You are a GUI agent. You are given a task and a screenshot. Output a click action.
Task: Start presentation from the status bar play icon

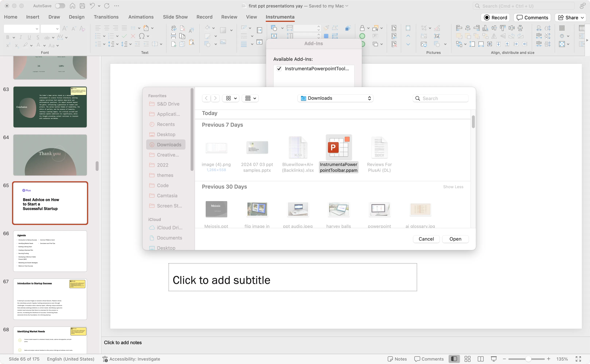(494, 359)
